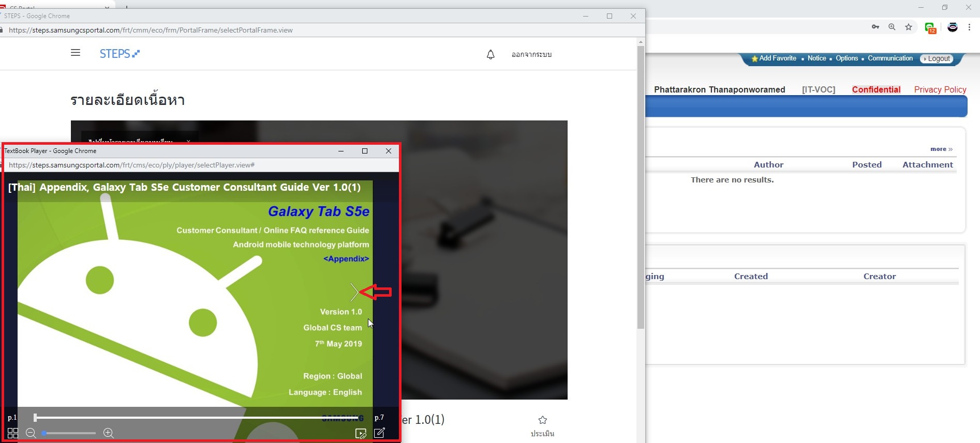The height and width of the screenshot is (443, 980).
Task: Open the Chrome profile avatar
Action: click(953, 27)
